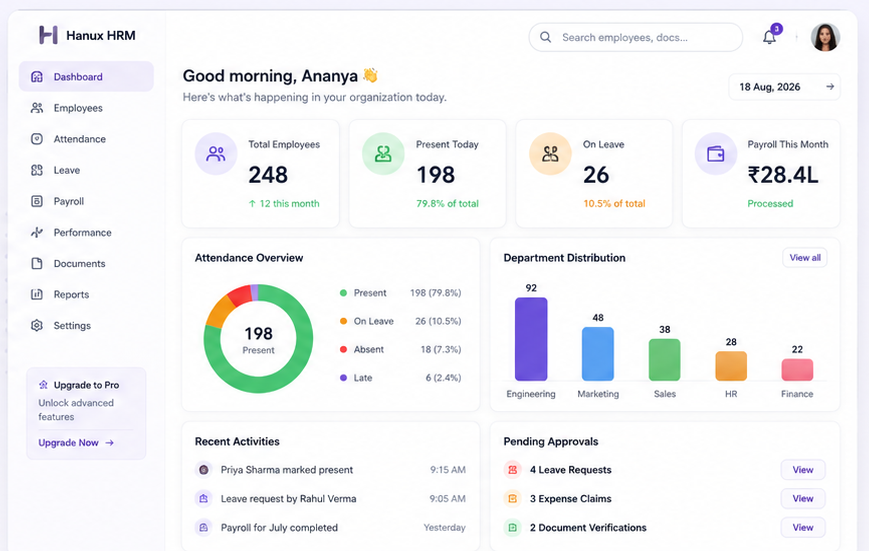Click the green Present legend dot
The height and width of the screenshot is (551, 869).
coord(343,293)
